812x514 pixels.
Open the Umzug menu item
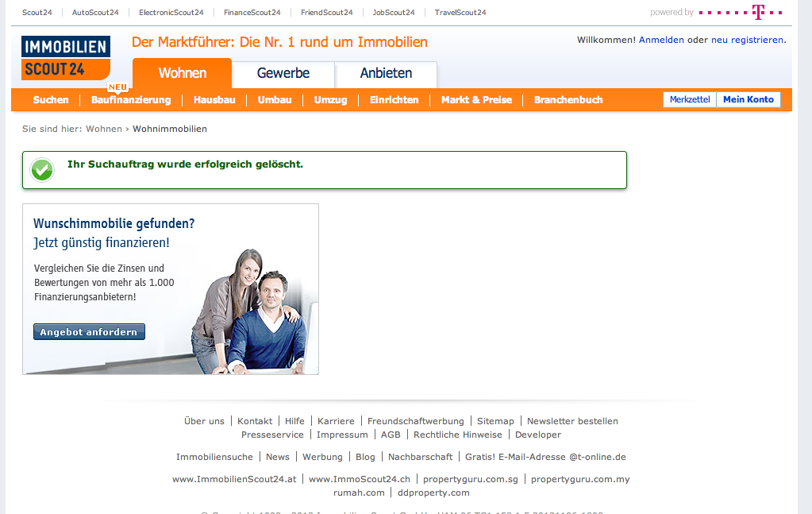(x=330, y=100)
